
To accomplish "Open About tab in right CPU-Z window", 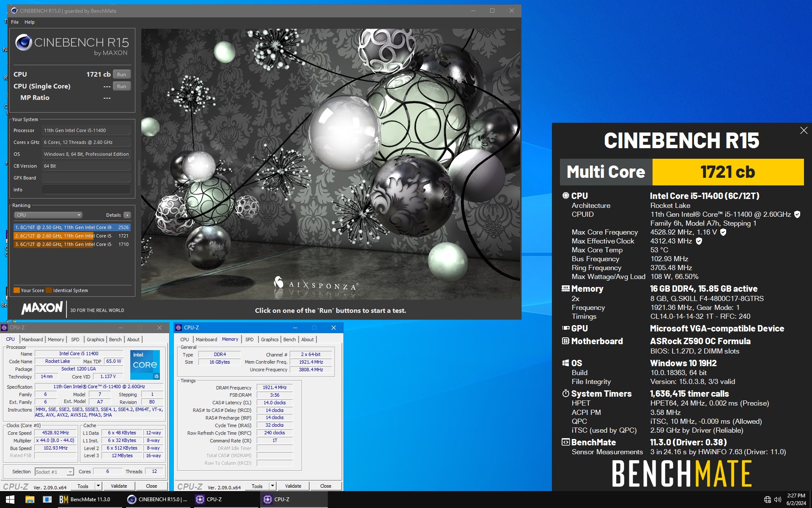I will click(307, 340).
